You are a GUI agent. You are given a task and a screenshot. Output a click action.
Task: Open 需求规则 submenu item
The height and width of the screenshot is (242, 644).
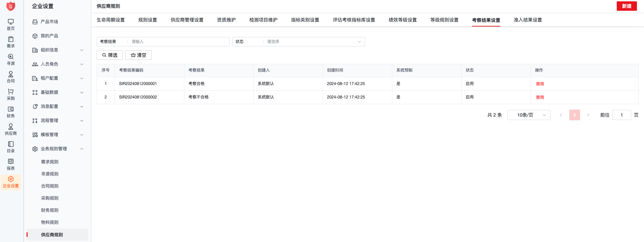pos(50,162)
